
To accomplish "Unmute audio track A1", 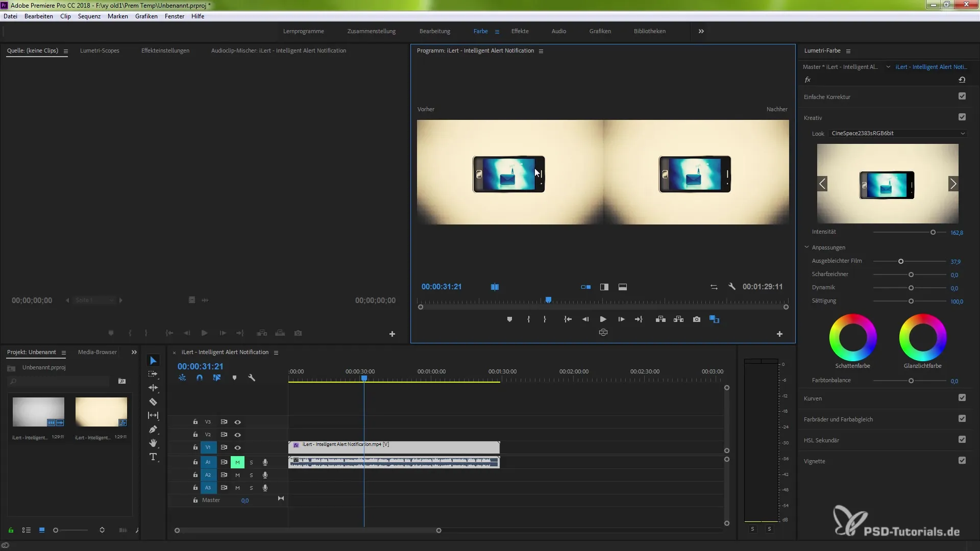I will (x=237, y=462).
